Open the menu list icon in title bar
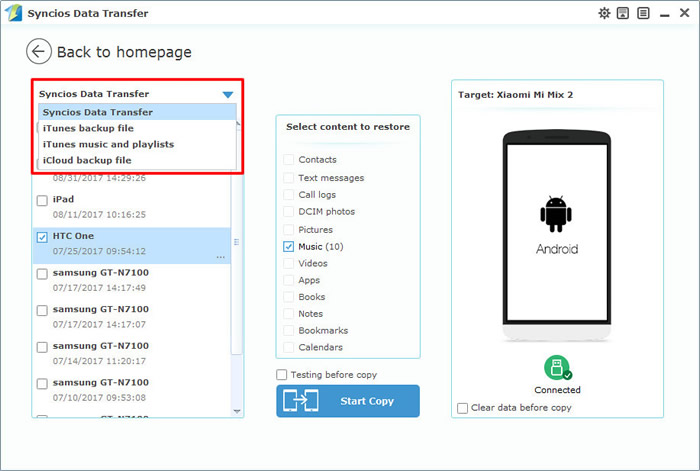 (643, 13)
